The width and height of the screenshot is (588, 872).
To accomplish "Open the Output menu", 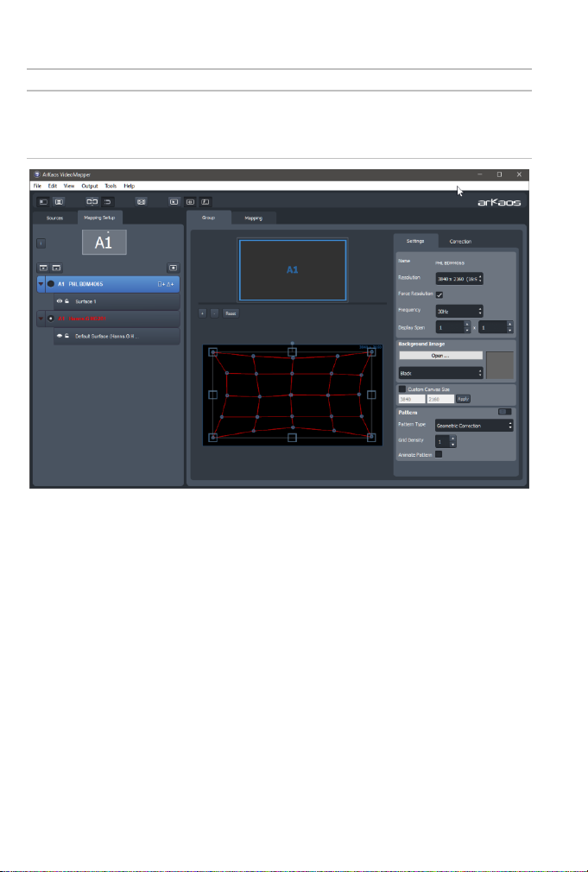I will click(90, 186).
